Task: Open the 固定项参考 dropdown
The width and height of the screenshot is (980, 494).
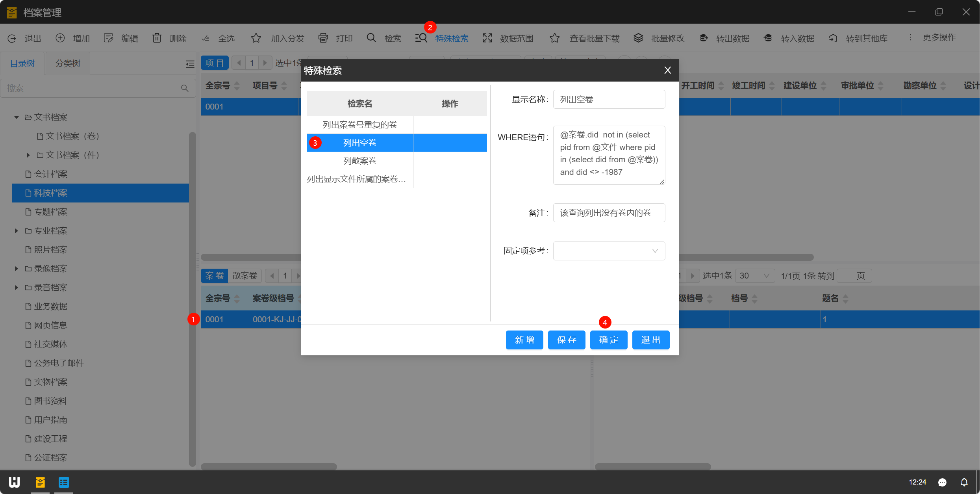Action: (x=609, y=251)
